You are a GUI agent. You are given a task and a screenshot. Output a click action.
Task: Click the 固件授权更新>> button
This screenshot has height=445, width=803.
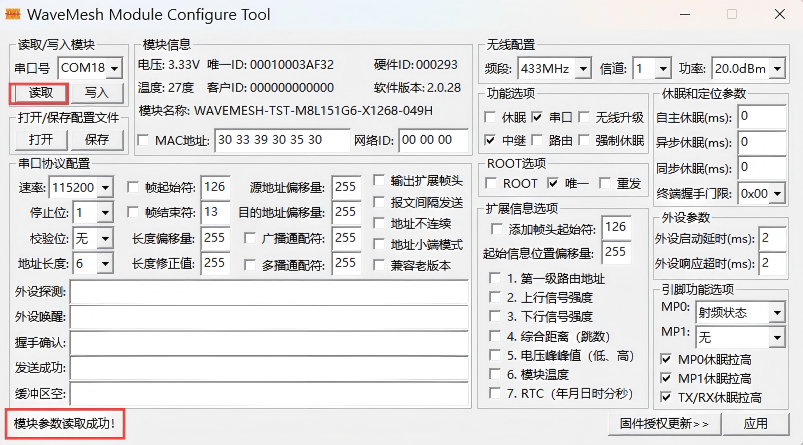[x=664, y=424]
